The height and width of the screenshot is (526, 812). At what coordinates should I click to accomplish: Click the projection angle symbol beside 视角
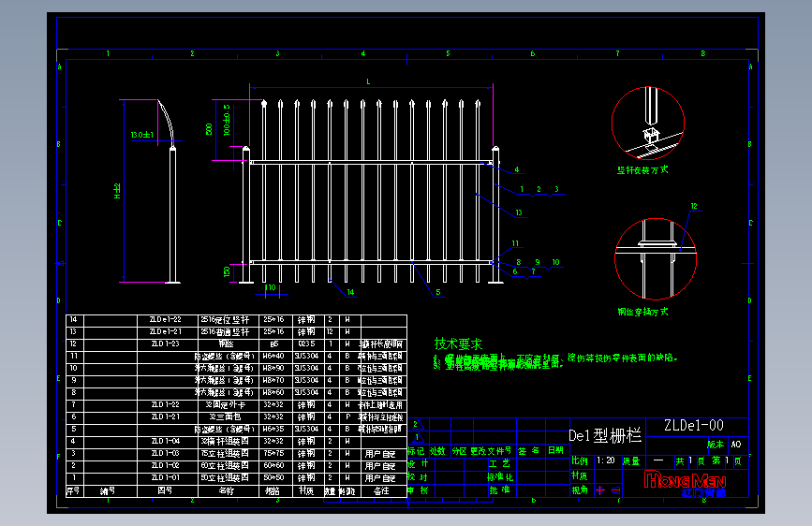pyautogui.click(x=608, y=489)
